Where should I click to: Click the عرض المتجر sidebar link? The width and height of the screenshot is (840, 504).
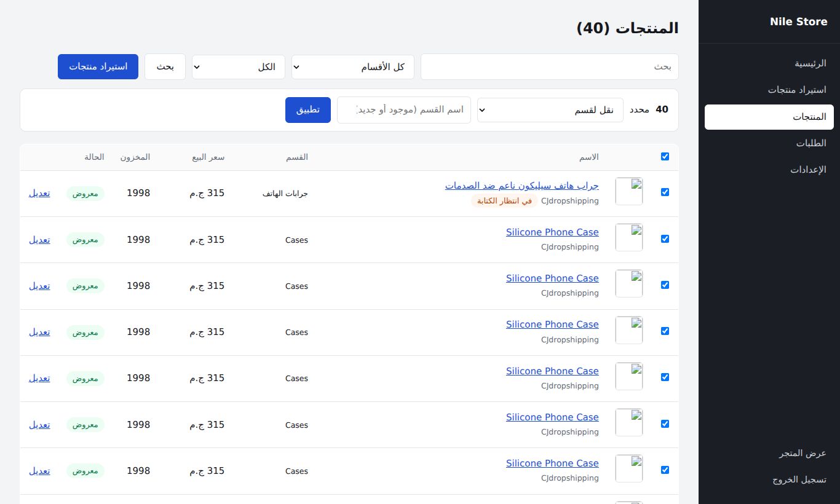[x=769, y=453]
